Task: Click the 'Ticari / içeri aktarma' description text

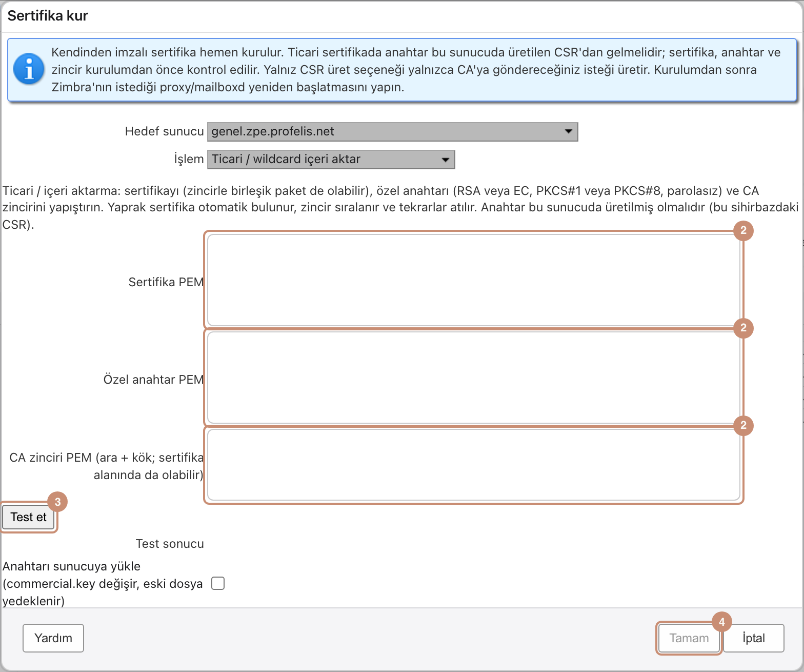Action: [x=400, y=208]
